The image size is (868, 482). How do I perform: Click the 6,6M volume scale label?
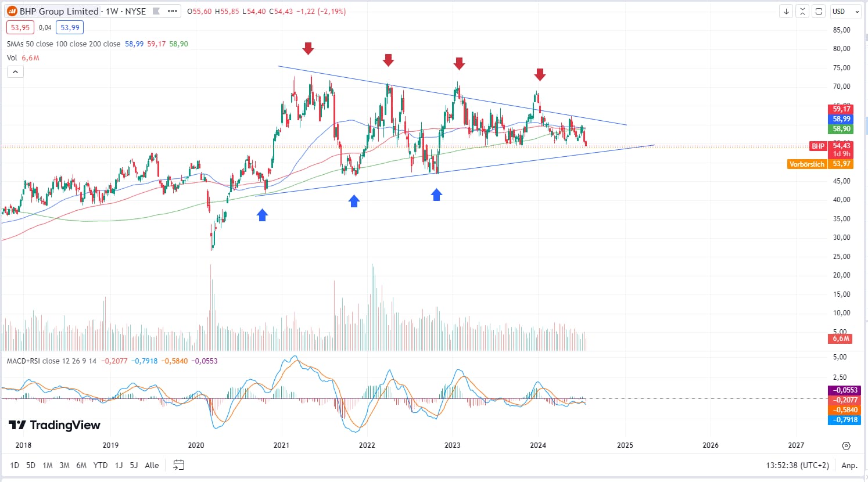[841, 339]
